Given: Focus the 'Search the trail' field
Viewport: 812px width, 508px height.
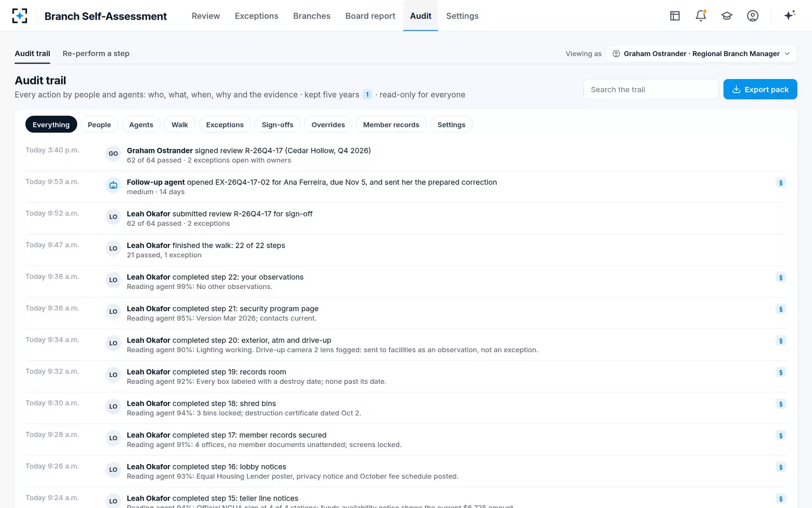Looking at the screenshot, I should click(651, 89).
